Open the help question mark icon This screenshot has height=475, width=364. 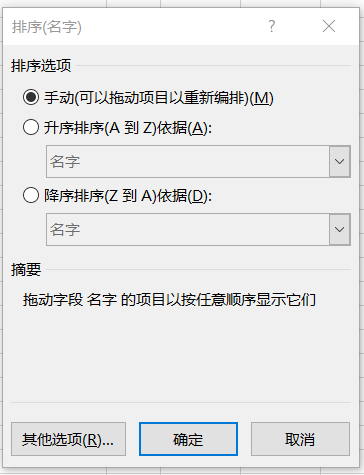[272, 26]
